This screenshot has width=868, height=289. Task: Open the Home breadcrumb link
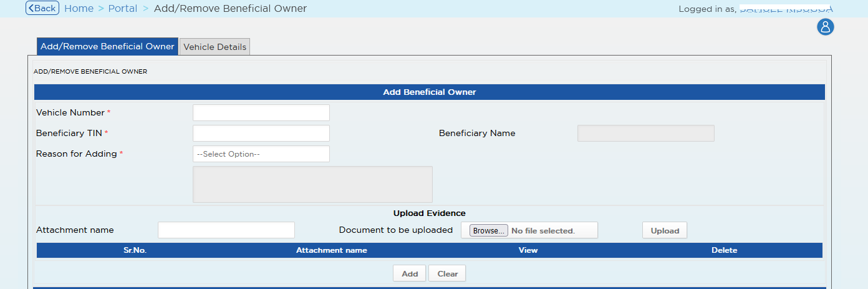coord(79,8)
